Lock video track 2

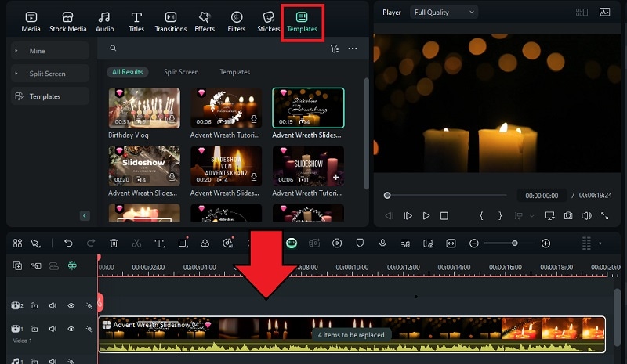click(34, 305)
